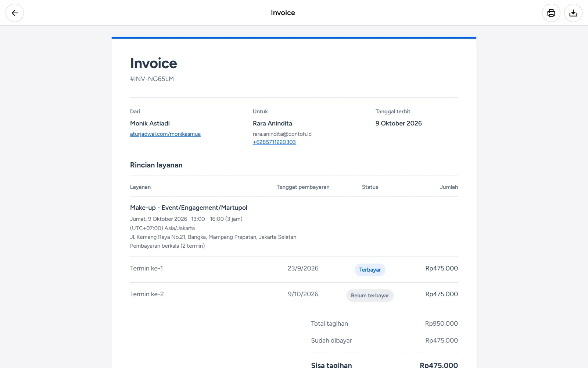The width and height of the screenshot is (588, 368).
Task: Click the schedule Jumat, 9 Oktober 2026 line
Action: [x=186, y=219]
